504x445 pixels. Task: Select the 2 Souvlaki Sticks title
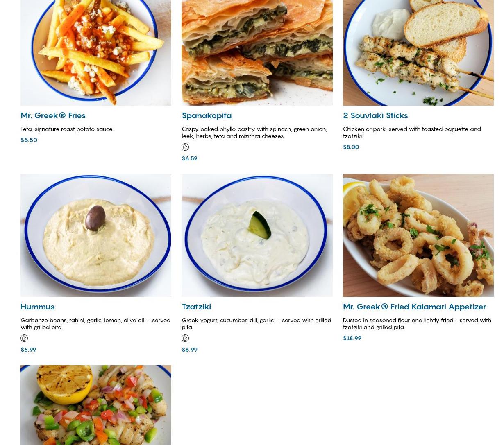[375, 115]
